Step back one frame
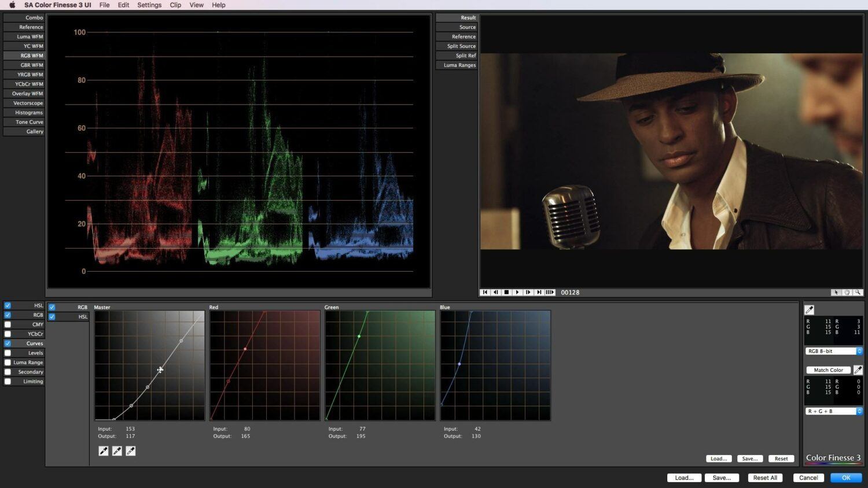Image resolution: width=868 pixels, height=488 pixels. [x=496, y=292]
